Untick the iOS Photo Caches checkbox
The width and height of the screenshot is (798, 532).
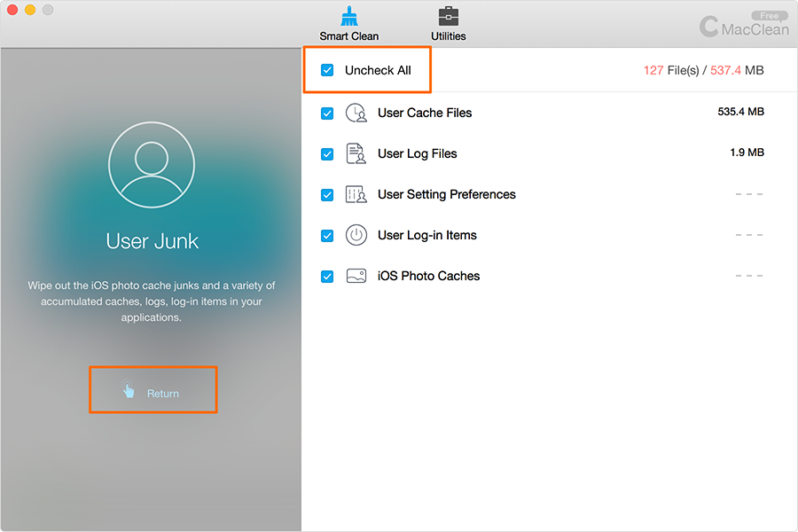tap(327, 276)
